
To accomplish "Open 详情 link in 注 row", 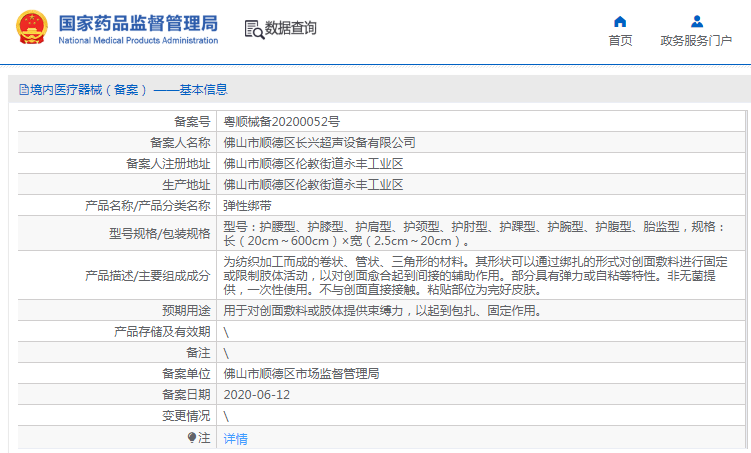I will 236,439.
